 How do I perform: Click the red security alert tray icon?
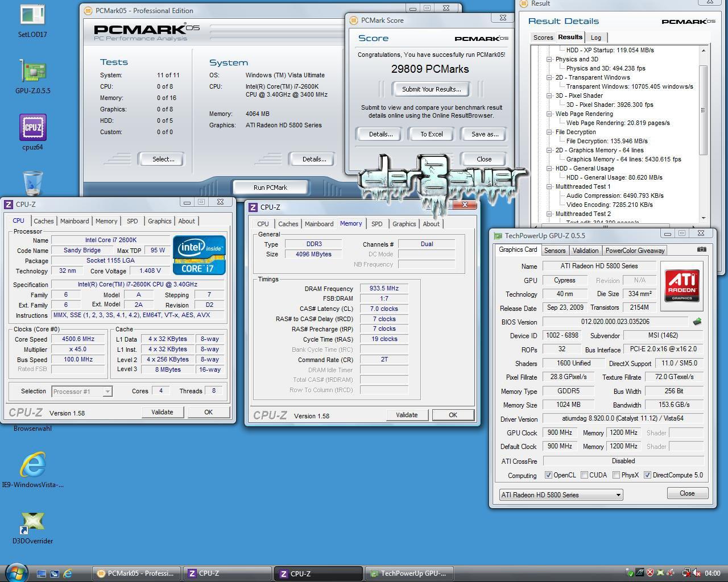coord(650,573)
